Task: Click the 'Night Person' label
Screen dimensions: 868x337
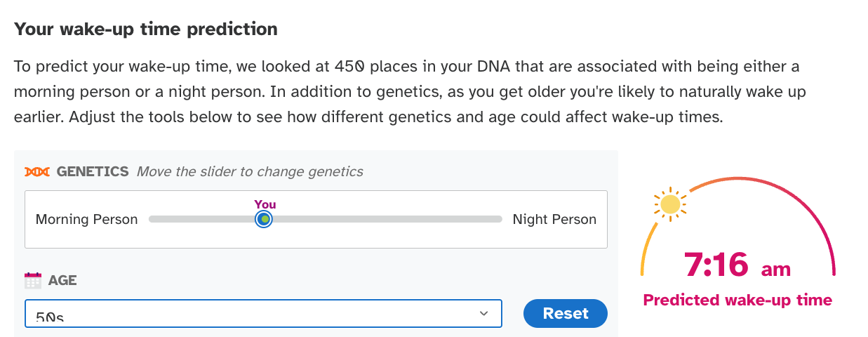Action: coord(554,219)
